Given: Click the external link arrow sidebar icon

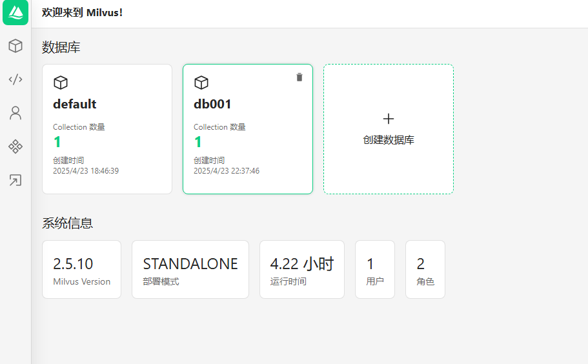Looking at the screenshot, I should click(15, 180).
